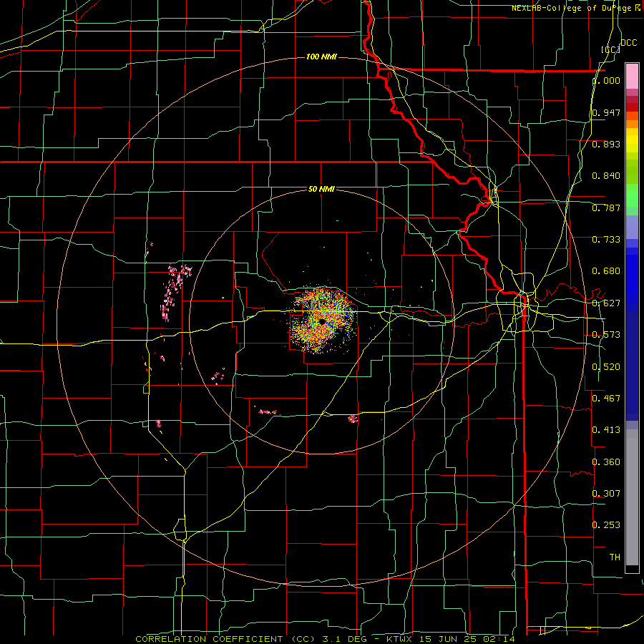
Task: Select the periwinkle color bar segment near 0.733
Action: click(x=632, y=228)
